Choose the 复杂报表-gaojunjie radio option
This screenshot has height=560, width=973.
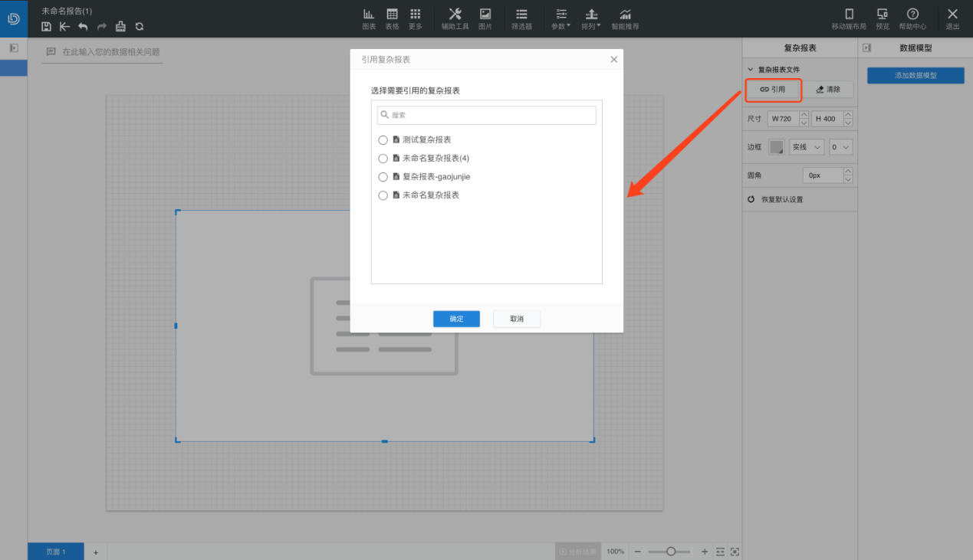pyautogui.click(x=383, y=177)
